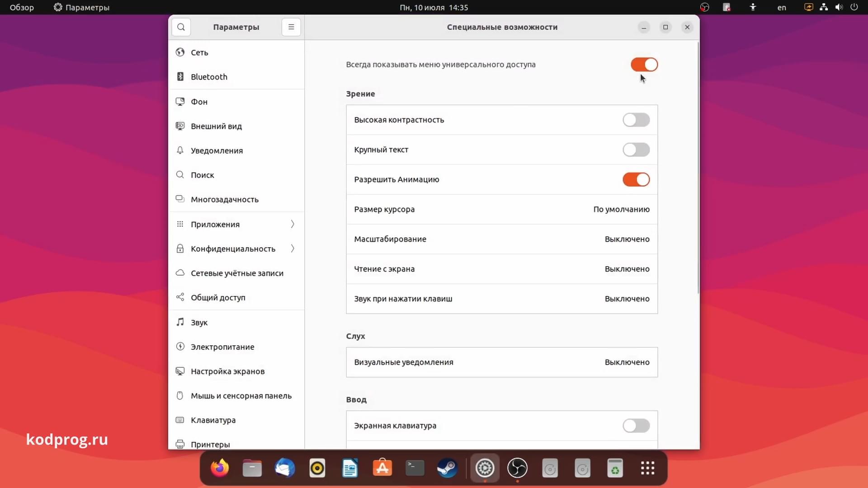The image size is (868, 488).
Task: Click the music note icon beside Звук
Action: pos(180,322)
